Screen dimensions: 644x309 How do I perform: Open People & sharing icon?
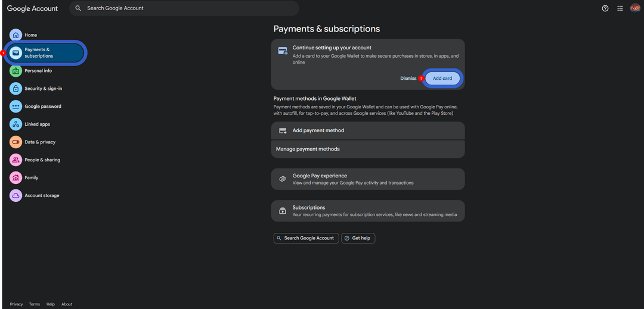(16, 160)
